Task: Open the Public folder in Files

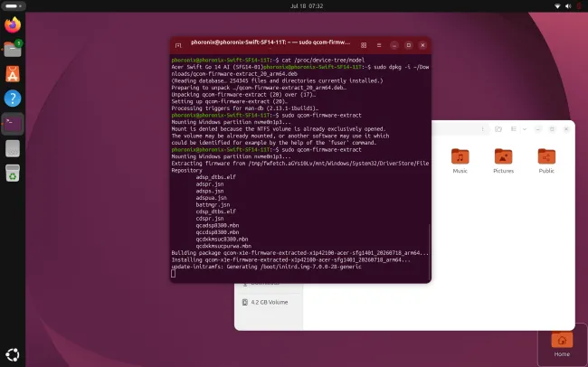Action: [x=546, y=161]
